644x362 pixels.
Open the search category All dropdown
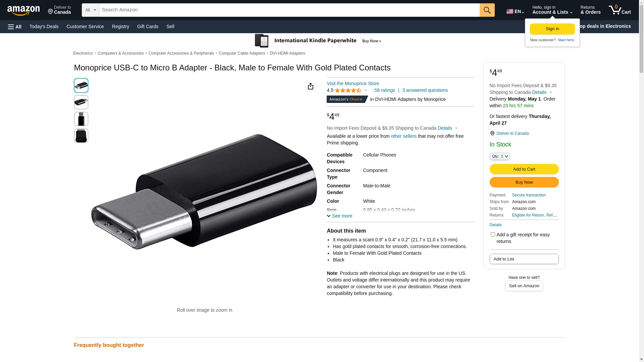click(91, 10)
